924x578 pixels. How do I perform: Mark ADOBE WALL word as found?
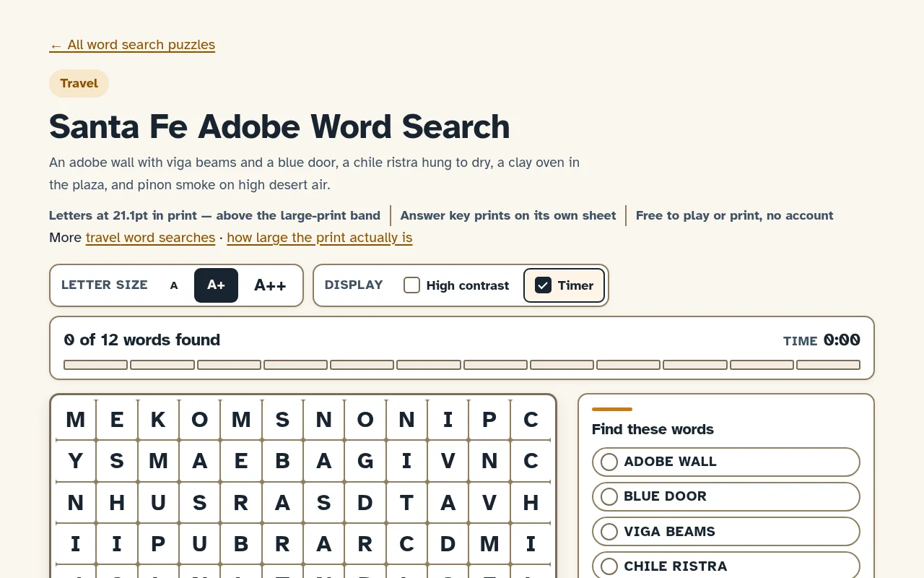coord(726,462)
